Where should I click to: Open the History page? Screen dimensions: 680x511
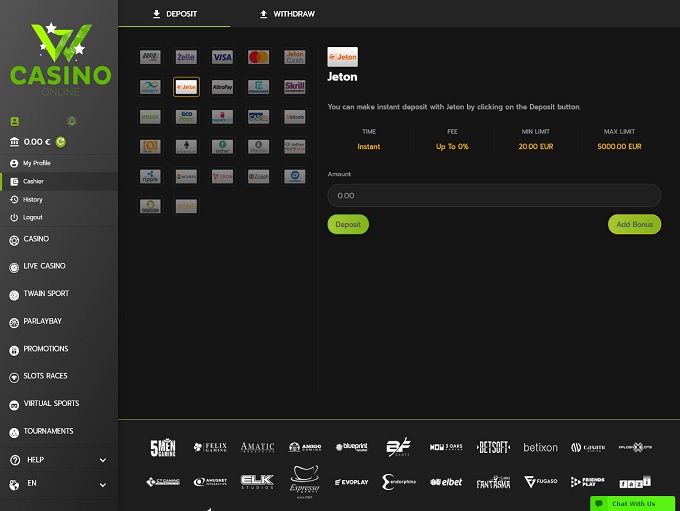(x=33, y=199)
